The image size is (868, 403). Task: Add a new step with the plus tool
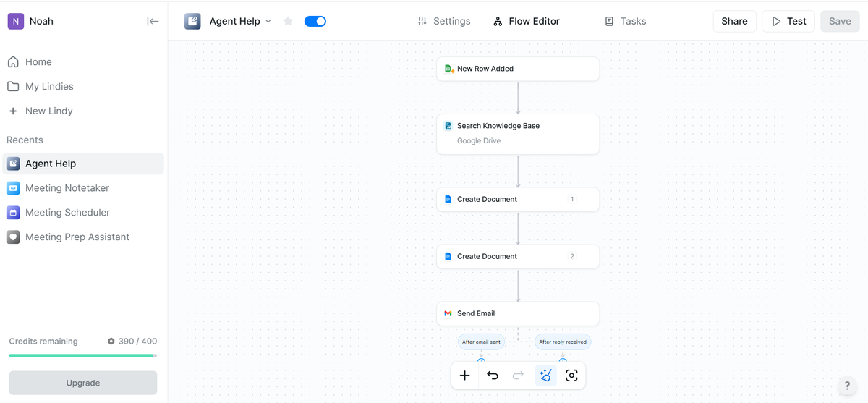465,376
